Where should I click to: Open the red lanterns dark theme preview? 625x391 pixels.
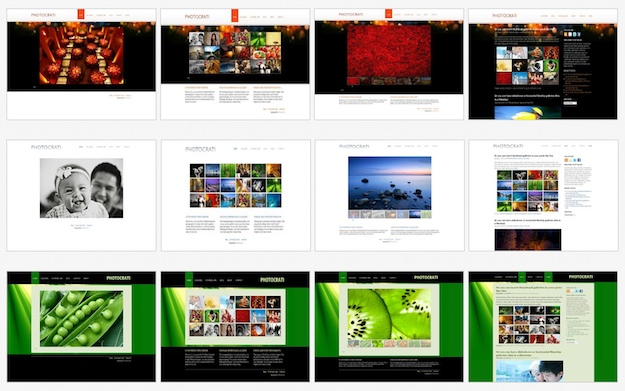point(81,64)
